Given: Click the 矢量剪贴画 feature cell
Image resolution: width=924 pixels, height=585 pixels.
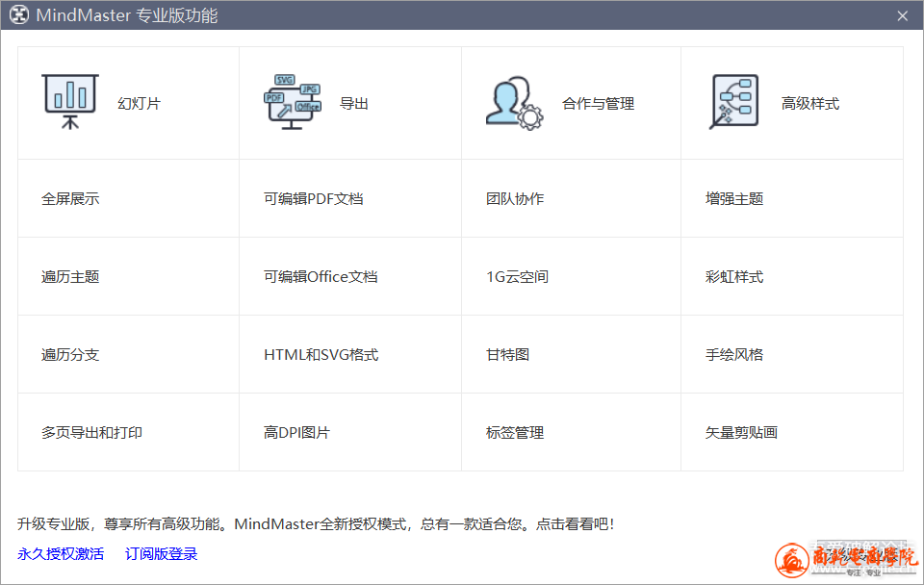Looking at the screenshot, I should (792, 432).
